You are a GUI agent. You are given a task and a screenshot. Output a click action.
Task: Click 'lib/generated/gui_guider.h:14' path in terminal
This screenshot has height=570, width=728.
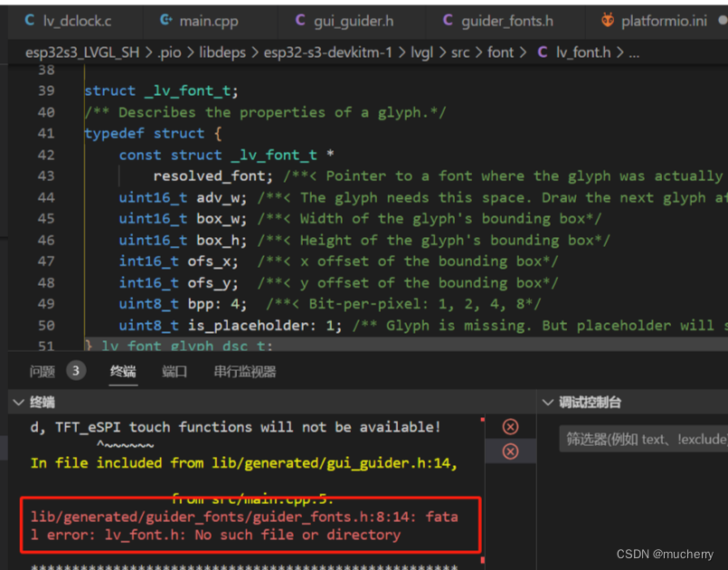click(x=331, y=463)
